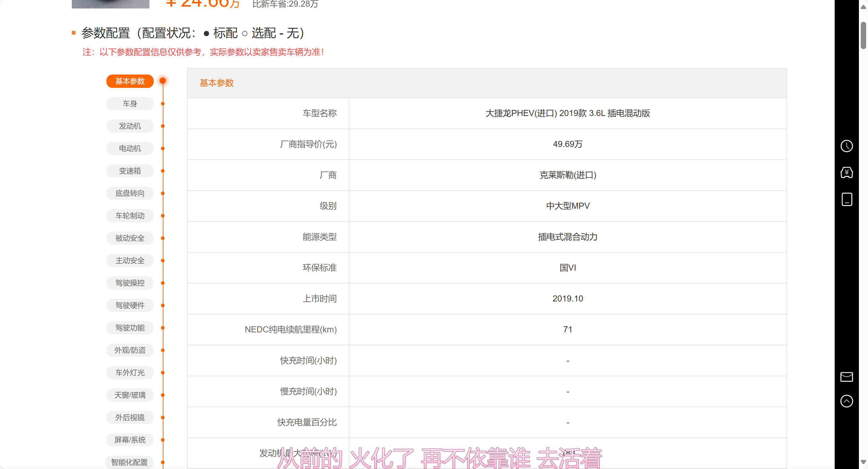Click the scrollbar up arrow

pos(863,7)
